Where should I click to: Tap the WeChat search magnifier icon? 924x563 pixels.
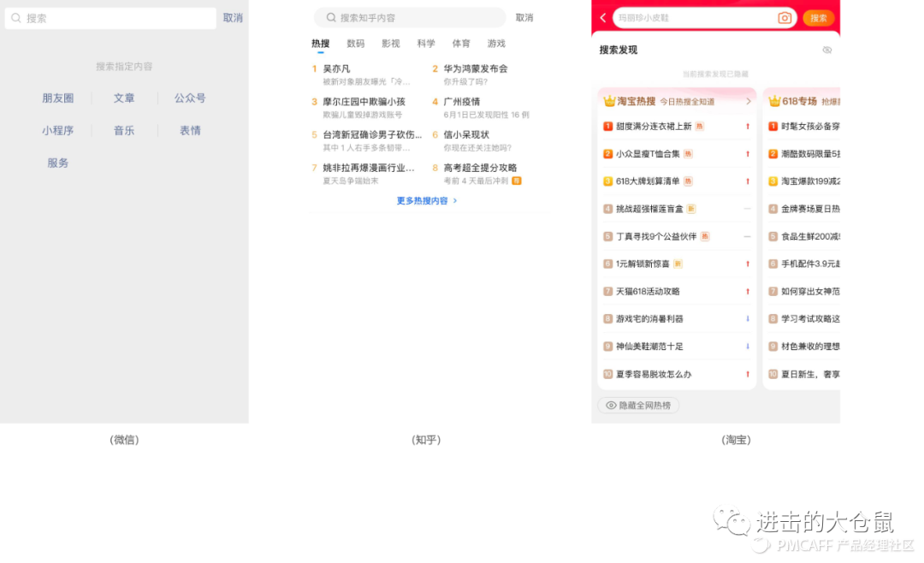(16, 18)
